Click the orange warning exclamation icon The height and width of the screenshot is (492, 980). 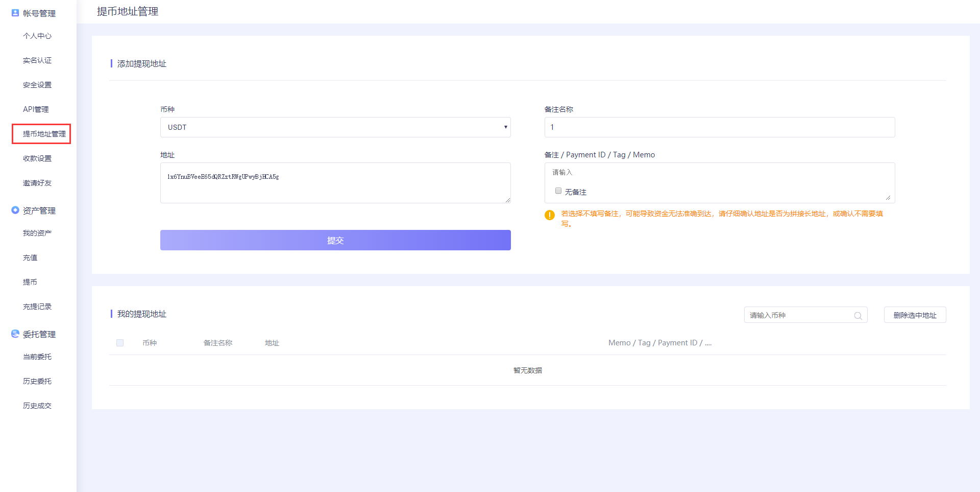pos(550,215)
